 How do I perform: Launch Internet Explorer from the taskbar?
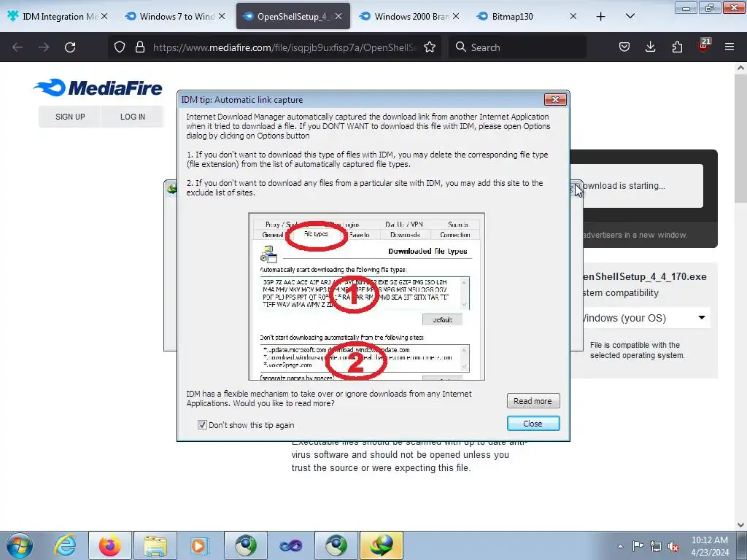point(65,545)
